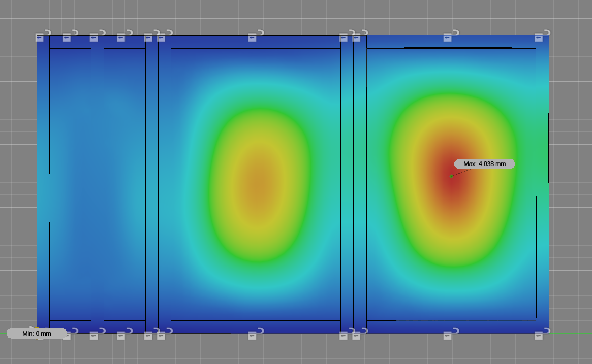Click the first narrow vertical rib from the left
This screenshot has height=364, width=592.
tap(98, 183)
